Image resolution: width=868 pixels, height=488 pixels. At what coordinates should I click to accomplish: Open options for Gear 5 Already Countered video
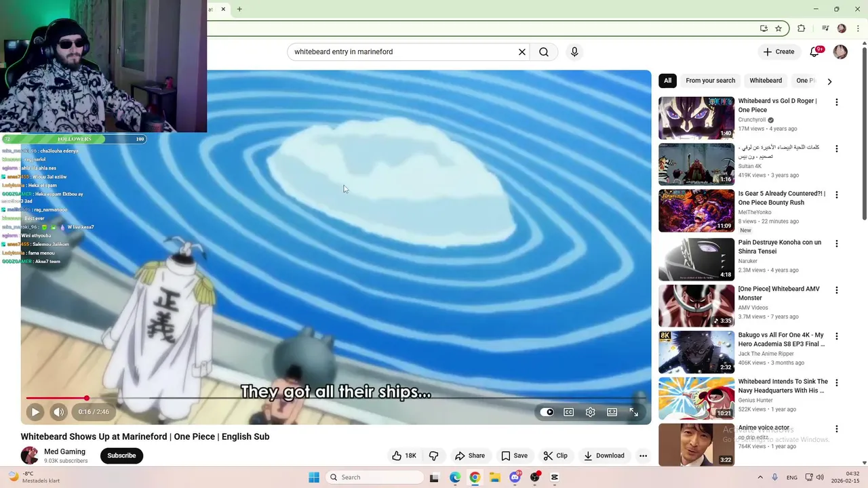point(837,195)
